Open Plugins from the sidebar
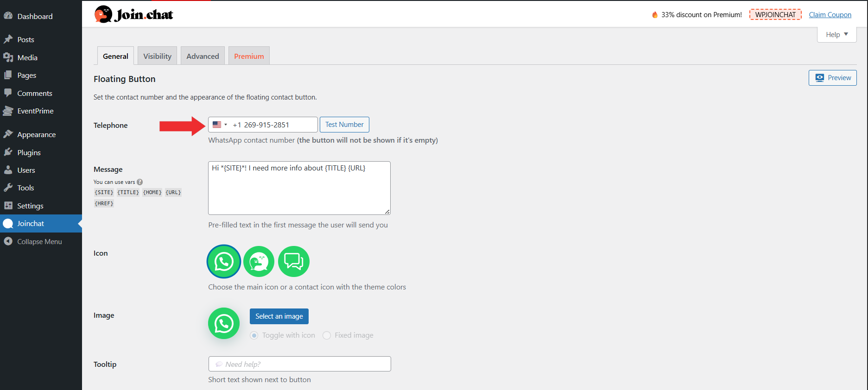868x390 pixels. (x=29, y=152)
